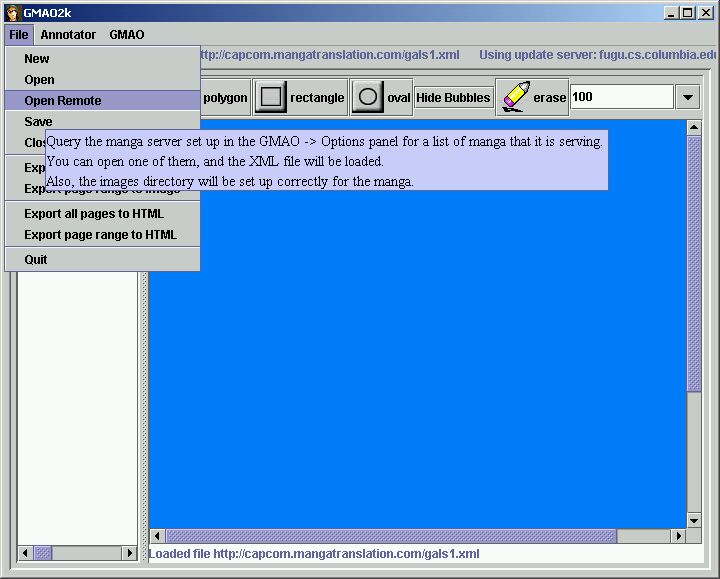Image resolution: width=720 pixels, height=579 pixels.
Task: Choose New from File menu
Action: coord(103,59)
